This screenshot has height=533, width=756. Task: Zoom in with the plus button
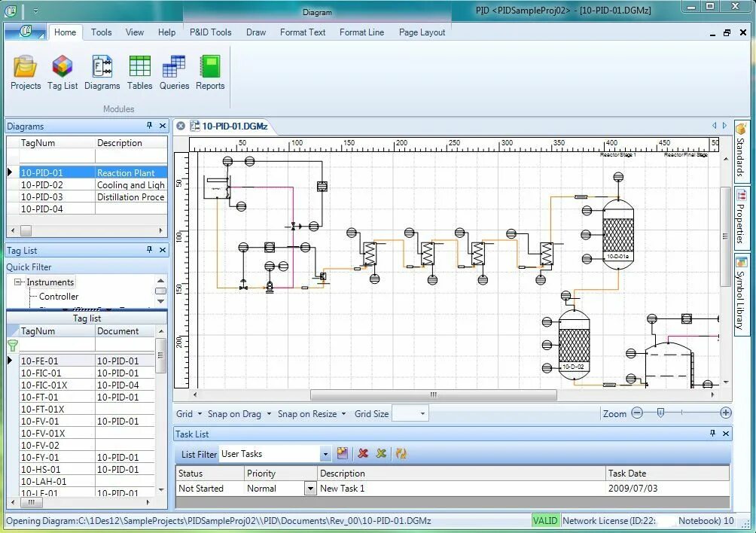[726, 413]
